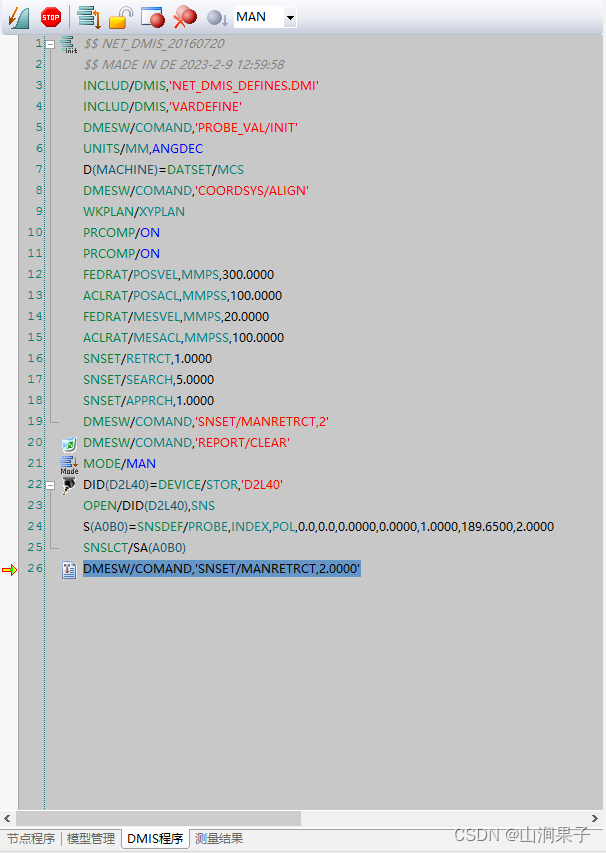Click the gray sphere down-arrow icon
The width and height of the screenshot is (606, 853).
[x=217, y=18]
